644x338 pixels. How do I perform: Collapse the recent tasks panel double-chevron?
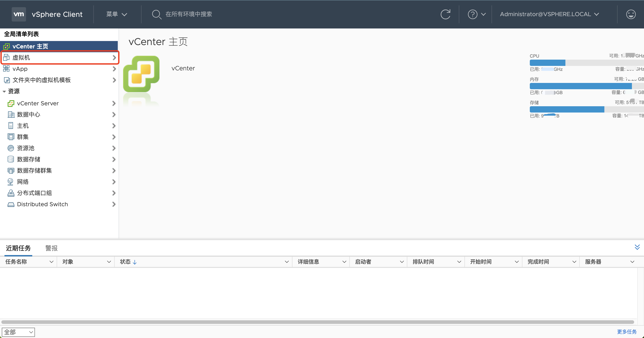[x=637, y=247]
